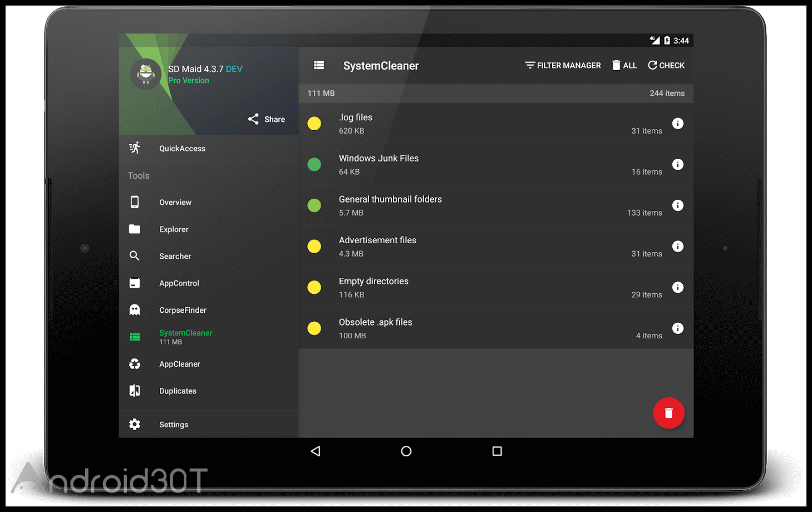Open the Settings menu entry

[209, 424]
